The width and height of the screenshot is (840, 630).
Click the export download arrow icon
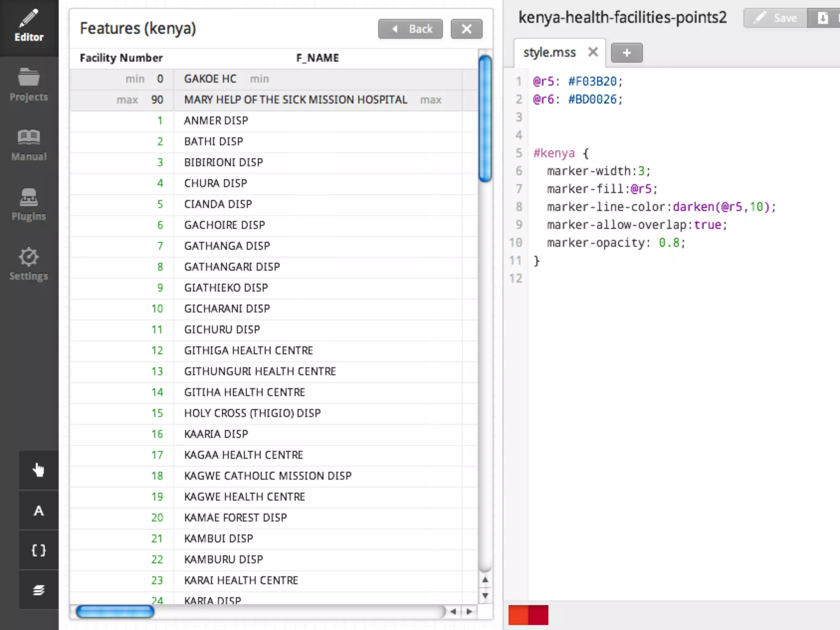823,18
